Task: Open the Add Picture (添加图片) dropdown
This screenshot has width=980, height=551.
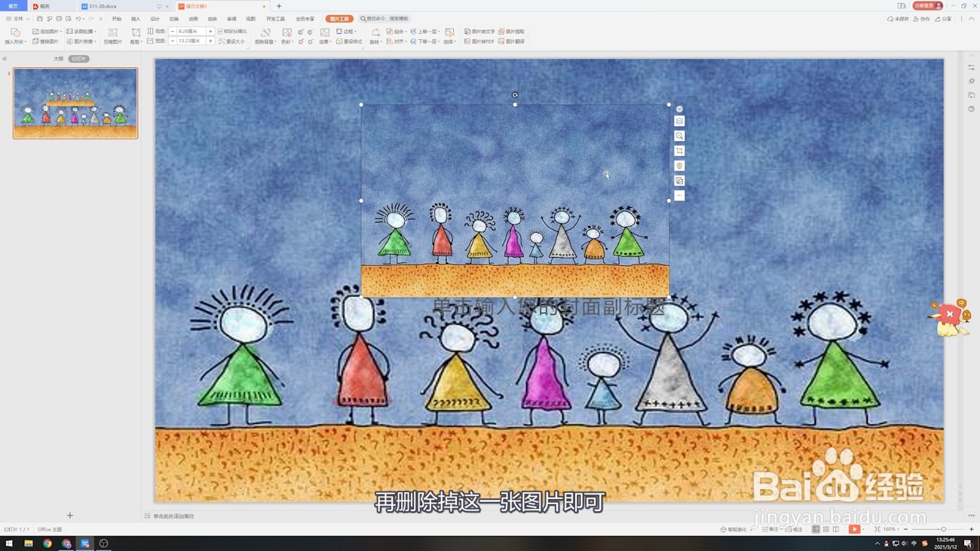Action: click(x=47, y=31)
